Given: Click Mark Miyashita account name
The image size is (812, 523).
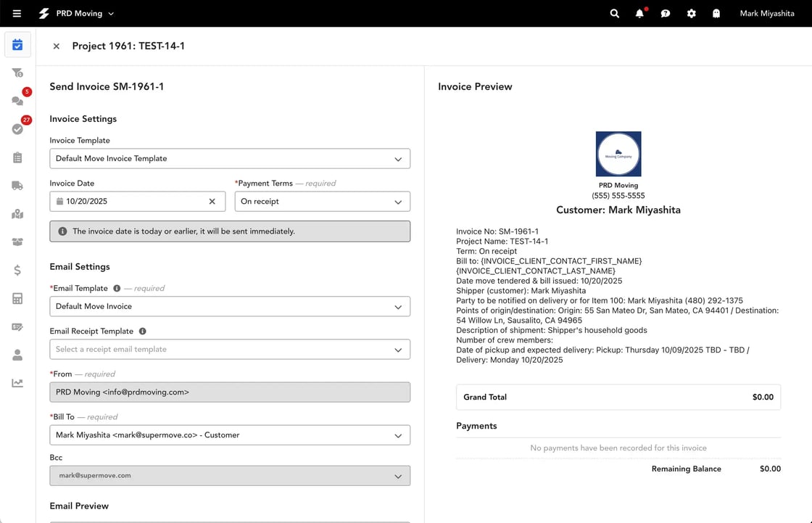Looking at the screenshot, I should [x=767, y=13].
